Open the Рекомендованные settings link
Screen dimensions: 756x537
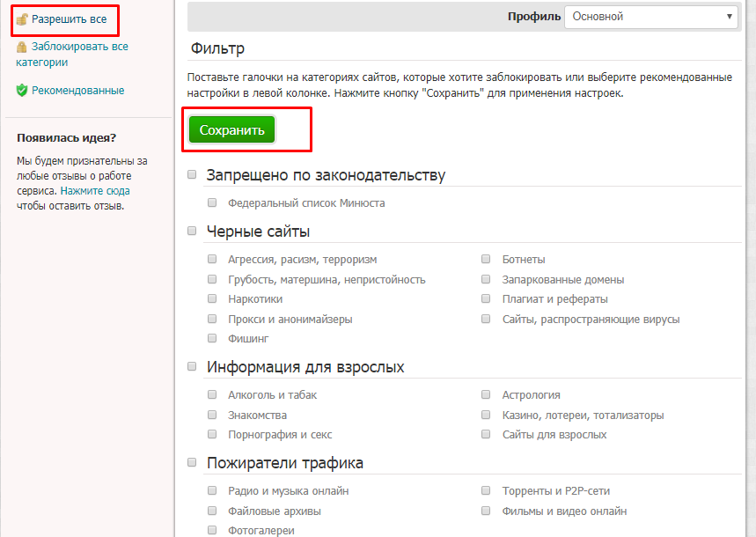[x=77, y=90]
